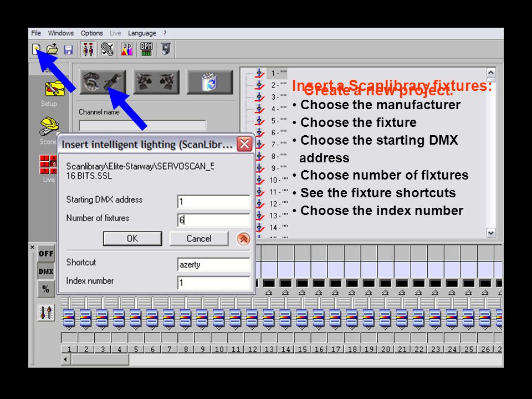Select channel 3 in the channel list
This screenshot has width=532, height=399.
point(278,96)
